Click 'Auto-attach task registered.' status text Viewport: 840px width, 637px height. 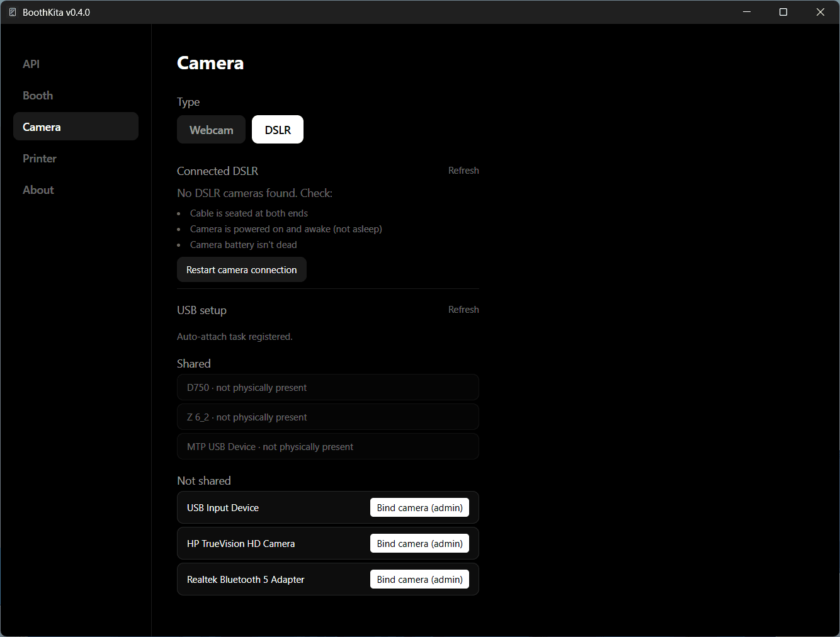coord(235,337)
